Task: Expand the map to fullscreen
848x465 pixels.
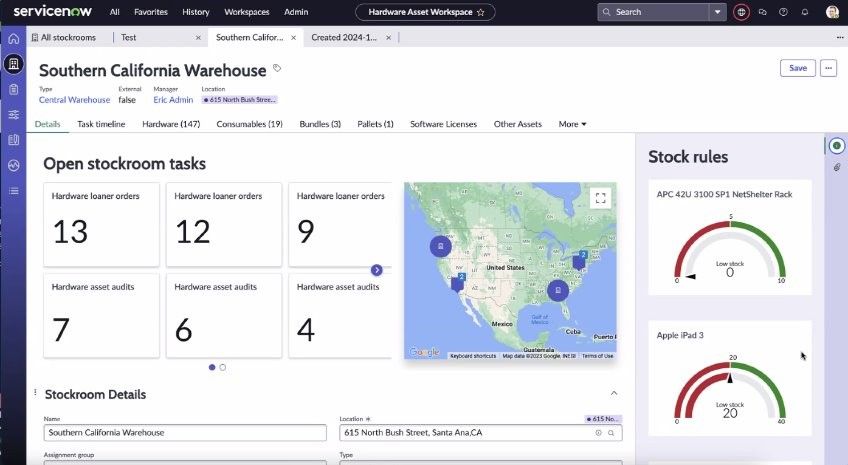Action: (600, 197)
